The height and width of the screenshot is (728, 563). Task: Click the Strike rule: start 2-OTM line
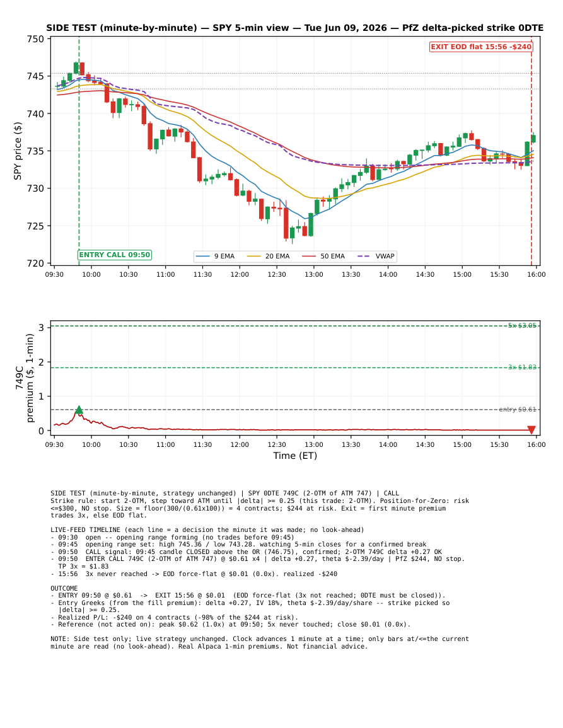pos(260,508)
